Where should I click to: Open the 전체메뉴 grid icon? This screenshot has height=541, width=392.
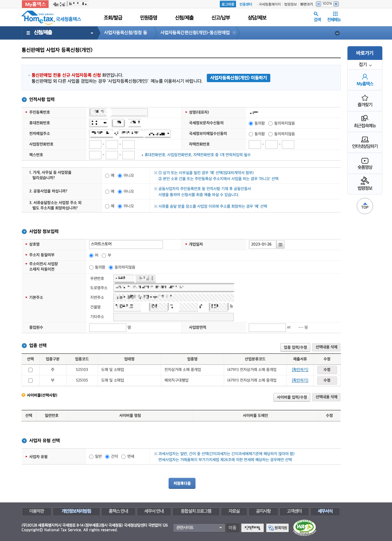[x=335, y=14]
